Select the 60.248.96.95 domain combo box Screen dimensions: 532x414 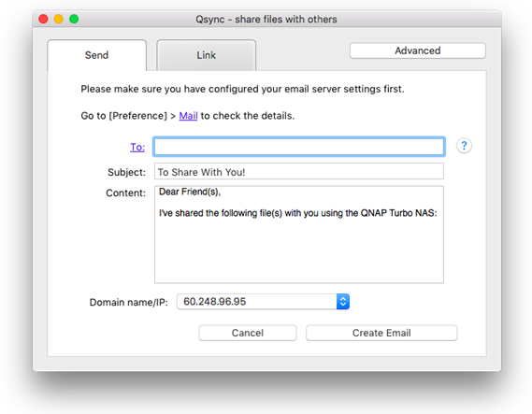pyautogui.click(x=263, y=302)
